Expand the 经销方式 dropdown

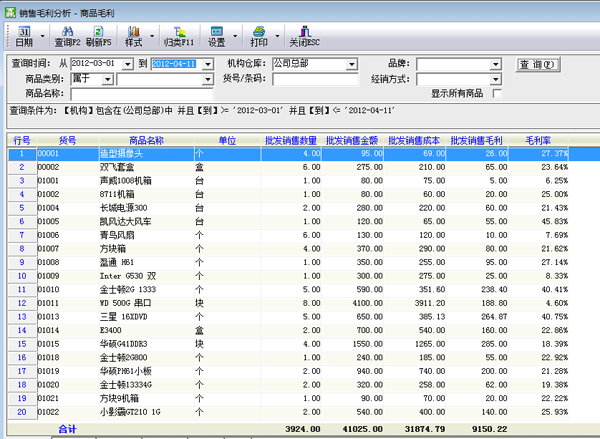tap(496, 80)
